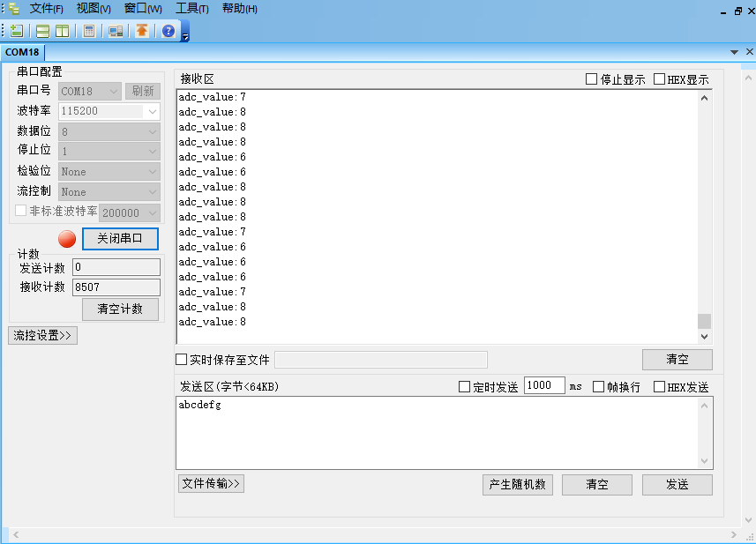Click the send area scrollbar up arrow

pos(704,406)
